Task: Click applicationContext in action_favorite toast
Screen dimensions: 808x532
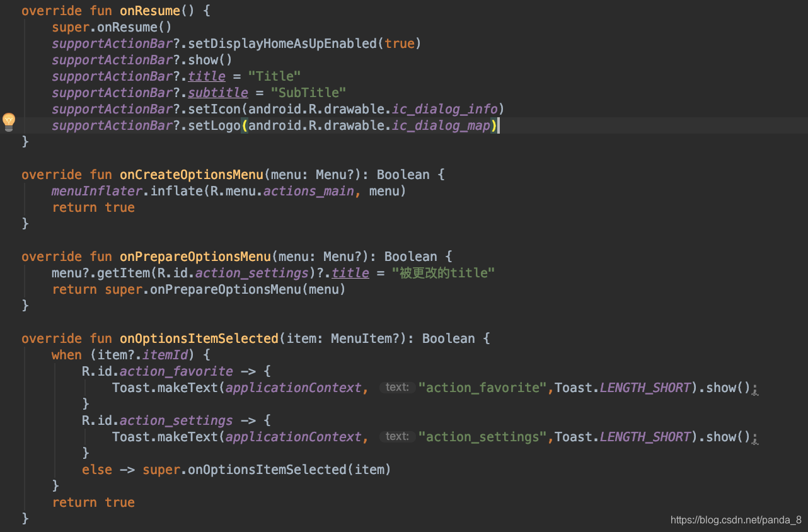Action: pos(294,388)
